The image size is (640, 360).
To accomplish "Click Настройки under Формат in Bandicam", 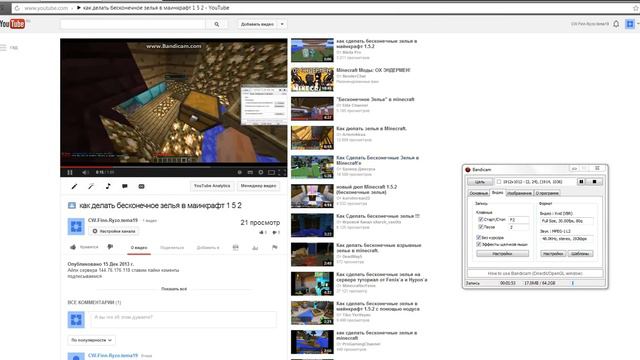I will click(x=553, y=253).
